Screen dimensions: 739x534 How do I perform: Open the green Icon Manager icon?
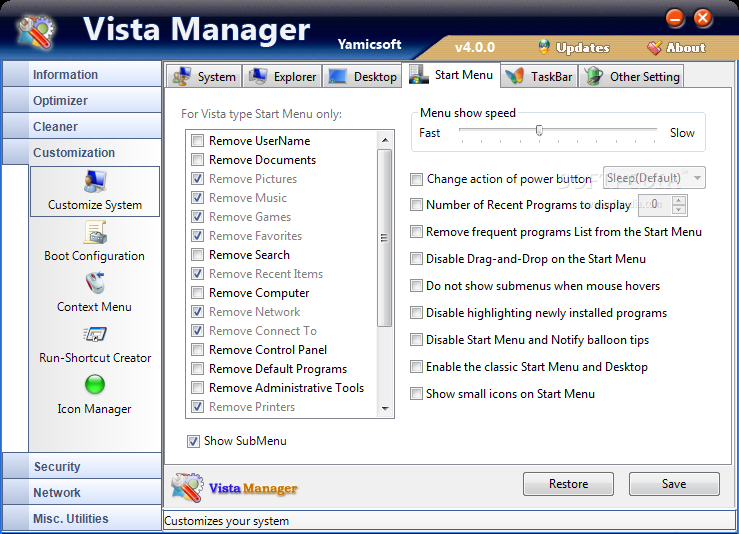[x=95, y=385]
